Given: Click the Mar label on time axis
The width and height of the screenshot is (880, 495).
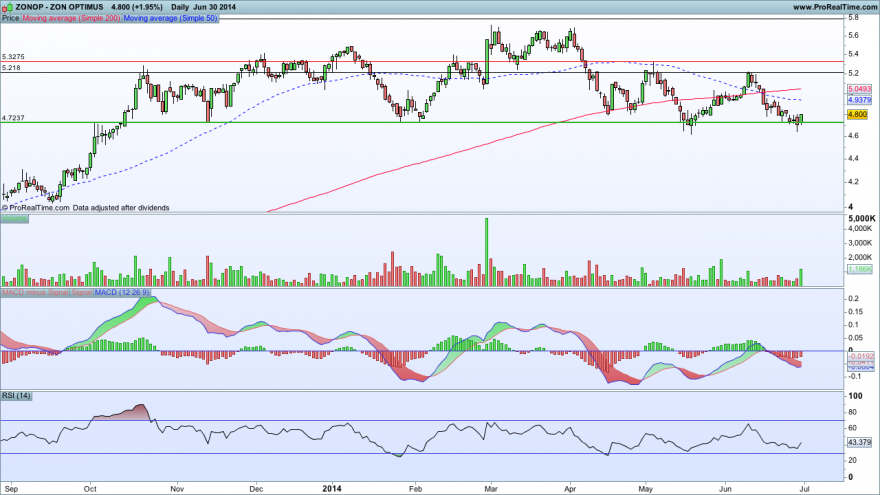Looking at the screenshot, I should [491, 489].
